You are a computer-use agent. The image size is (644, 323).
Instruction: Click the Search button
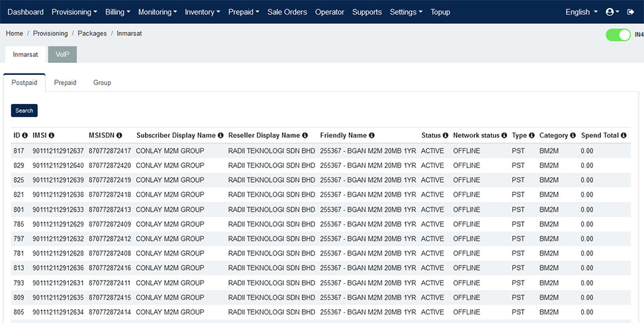[x=24, y=111]
